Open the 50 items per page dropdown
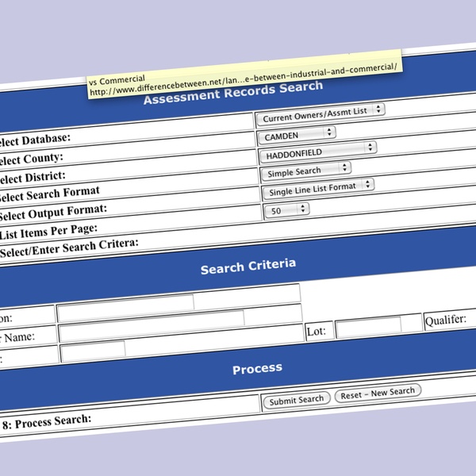 coord(287,209)
